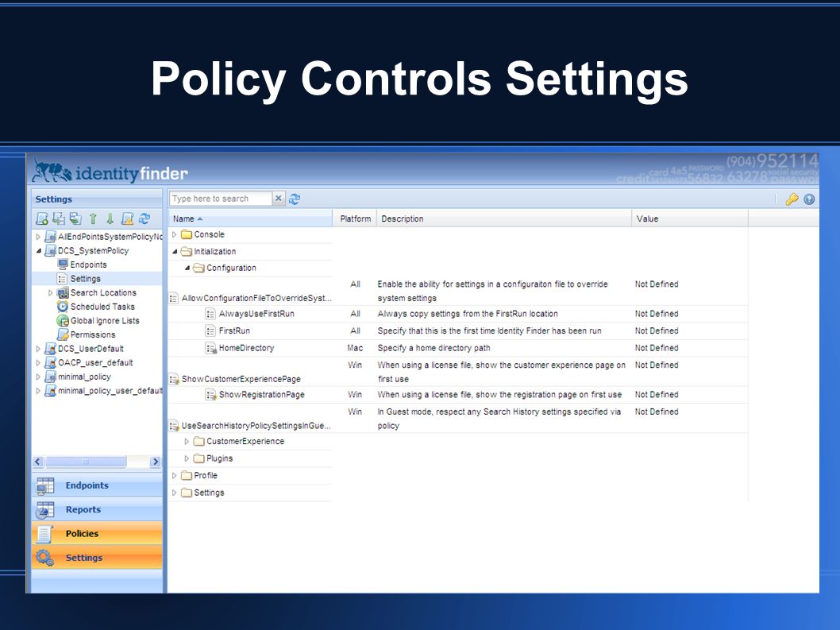Open the Endpoints navigation tab
The height and width of the screenshot is (630, 840).
point(97,485)
